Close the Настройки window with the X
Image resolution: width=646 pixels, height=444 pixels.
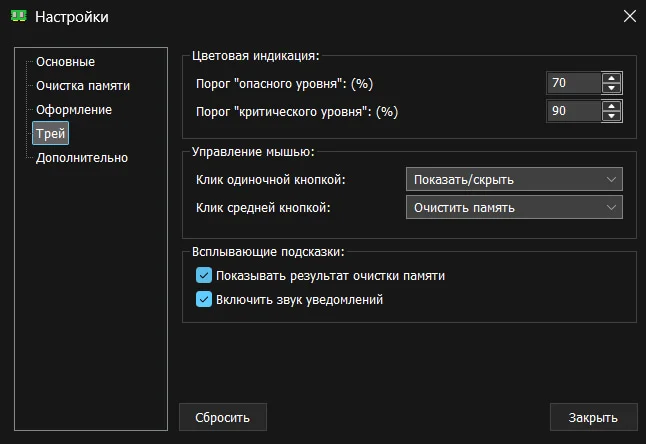coord(628,16)
